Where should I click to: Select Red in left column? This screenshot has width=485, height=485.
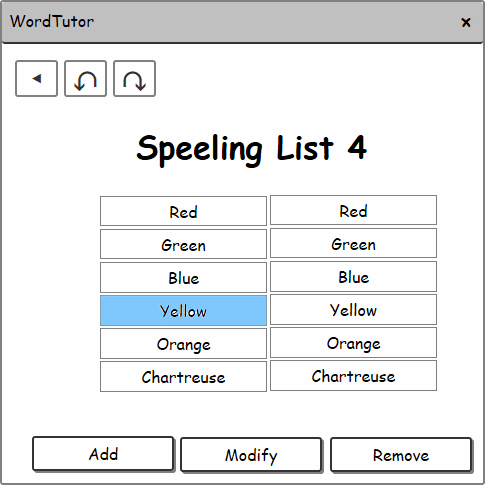point(183,211)
